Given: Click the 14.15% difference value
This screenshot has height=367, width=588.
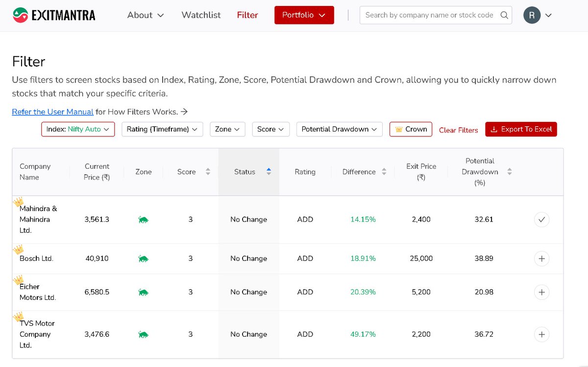Looking at the screenshot, I should (x=363, y=220).
